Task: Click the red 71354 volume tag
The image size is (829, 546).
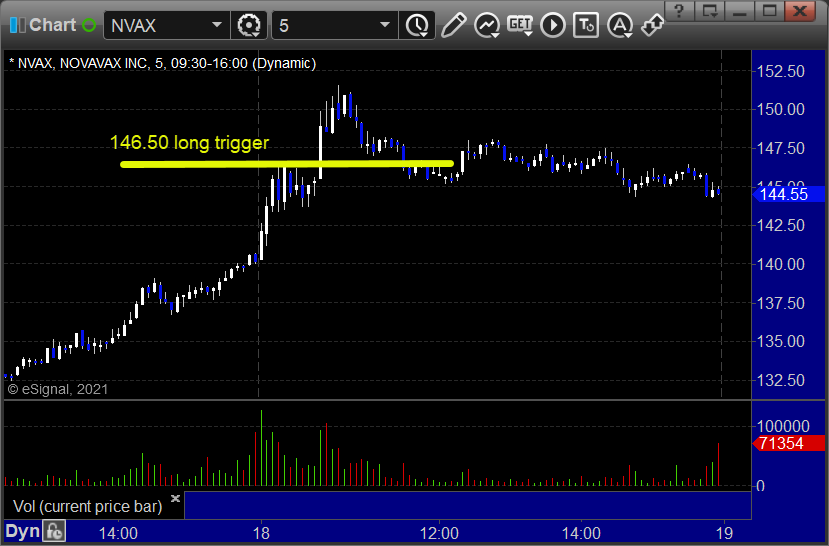Action: tap(788, 443)
